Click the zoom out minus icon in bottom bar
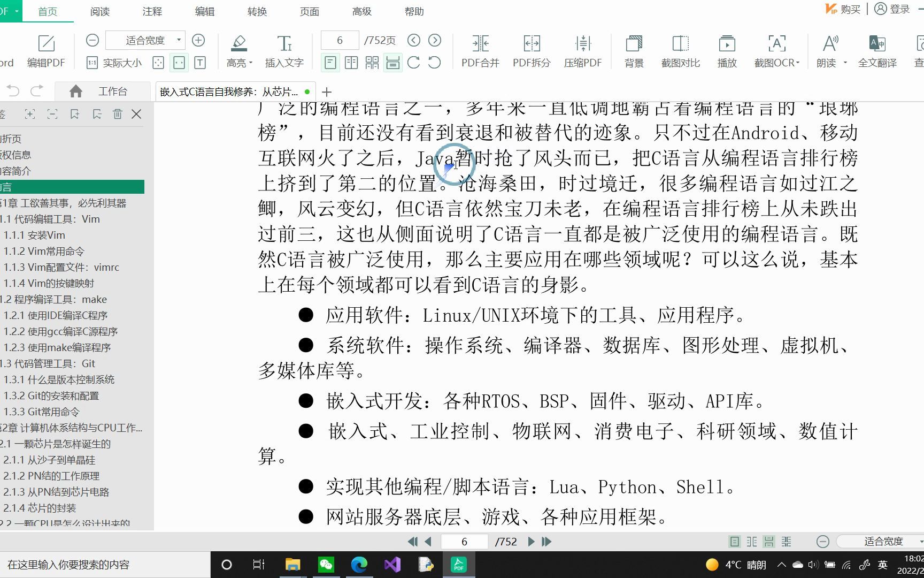 point(823,542)
